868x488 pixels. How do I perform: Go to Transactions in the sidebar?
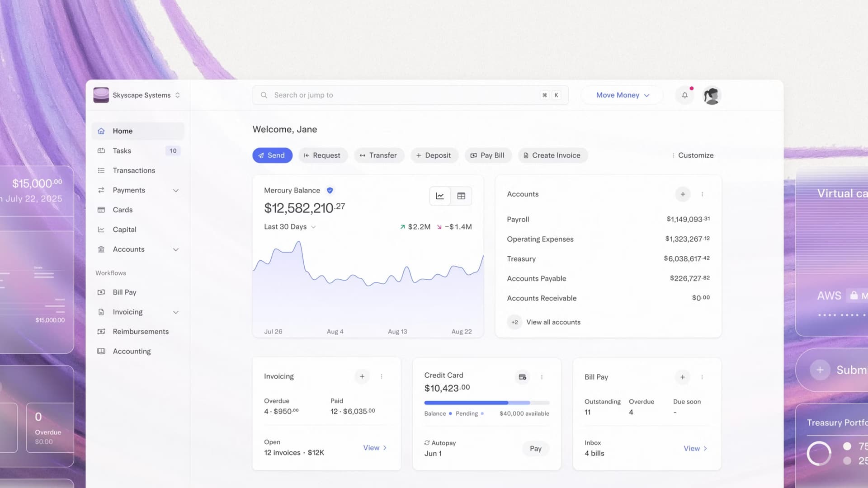134,170
